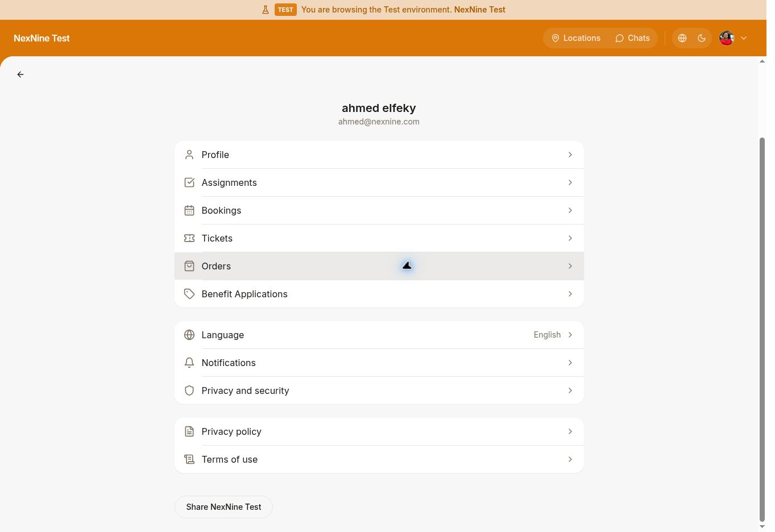Select the Orders menu item

coord(379,266)
